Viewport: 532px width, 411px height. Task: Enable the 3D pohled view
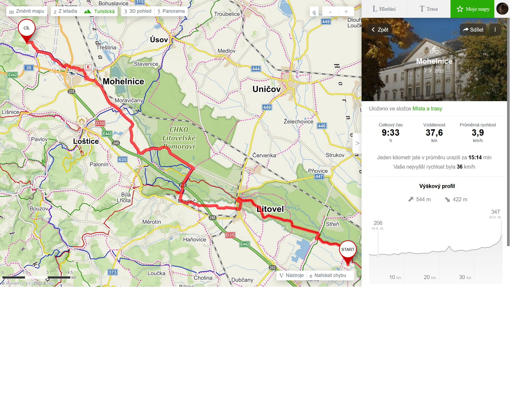tap(138, 11)
